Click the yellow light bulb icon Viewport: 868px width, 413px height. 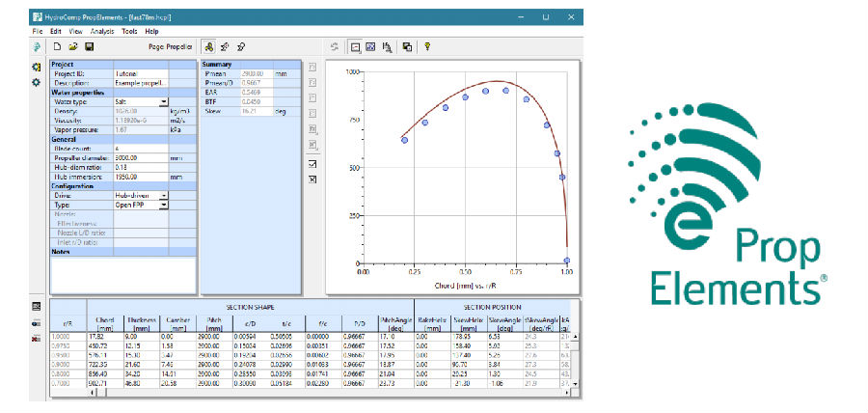[x=427, y=47]
